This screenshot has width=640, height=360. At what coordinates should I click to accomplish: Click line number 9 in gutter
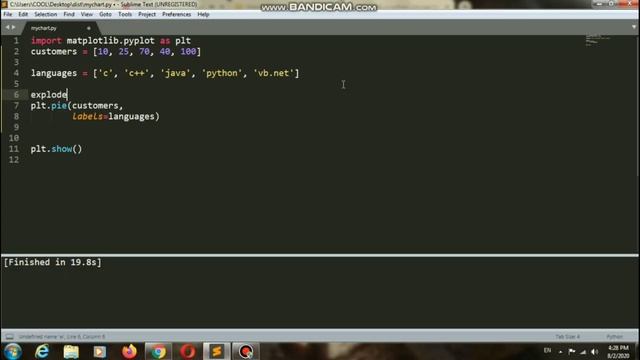point(16,127)
